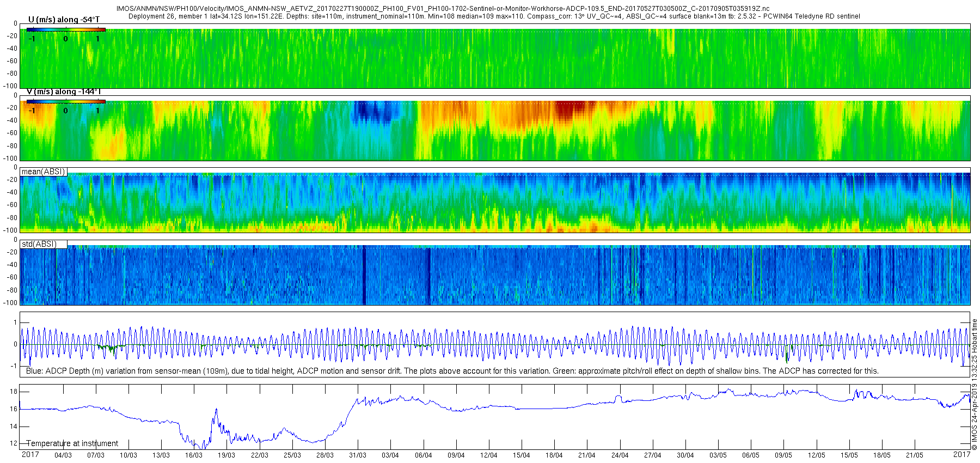Click the '15/05' date tick label
Viewport: 980px width, 463px height.
click(x=849, y=455)
